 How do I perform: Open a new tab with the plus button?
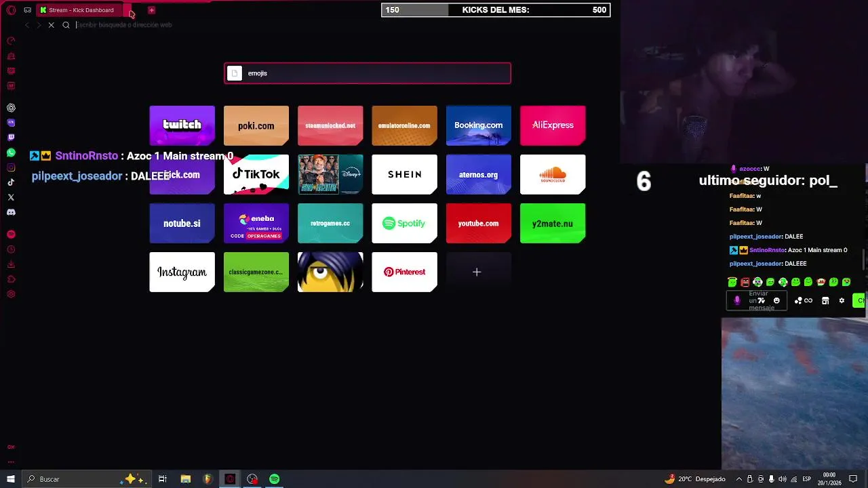151,10
